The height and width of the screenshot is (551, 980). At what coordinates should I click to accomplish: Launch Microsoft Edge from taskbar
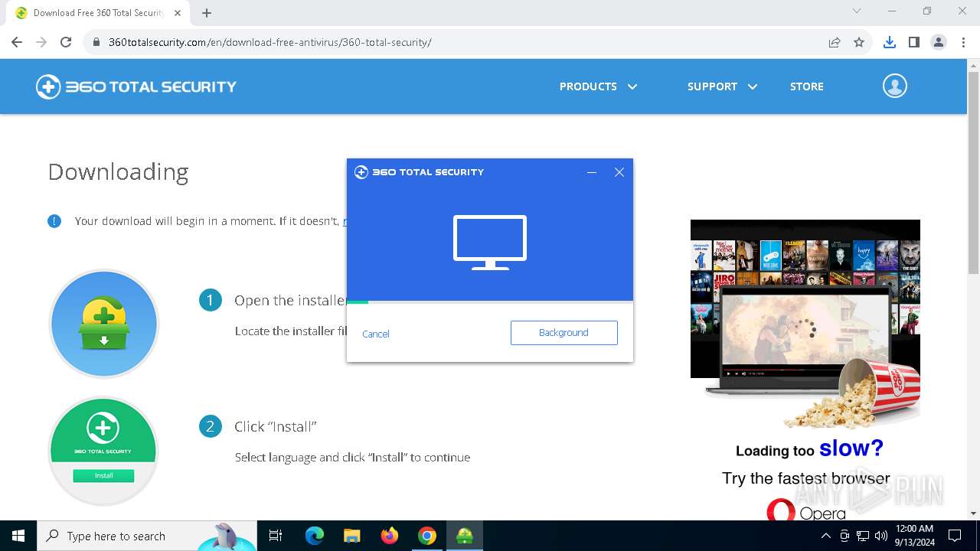point(315,536)
